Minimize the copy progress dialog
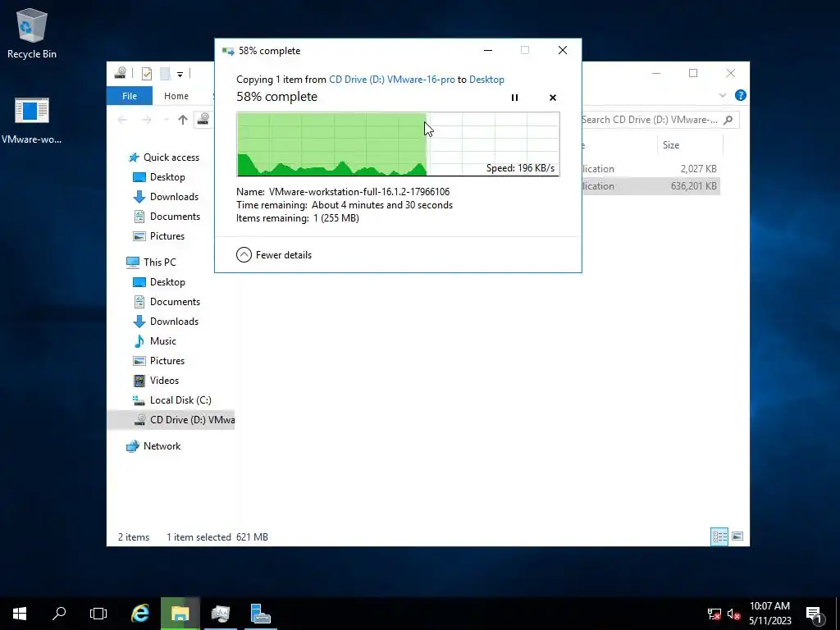Viewport: 840px width, 630px height. pos(488,50)
